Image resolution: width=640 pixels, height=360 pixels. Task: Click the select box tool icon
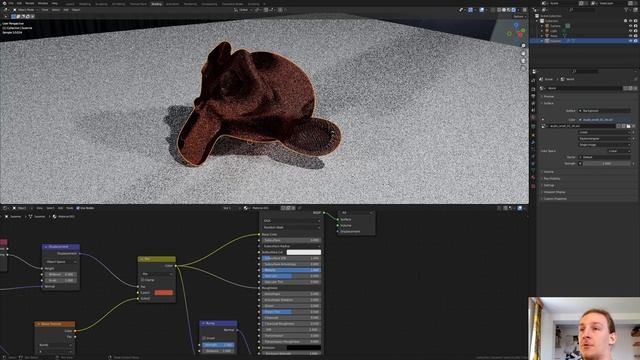[13, 17]
